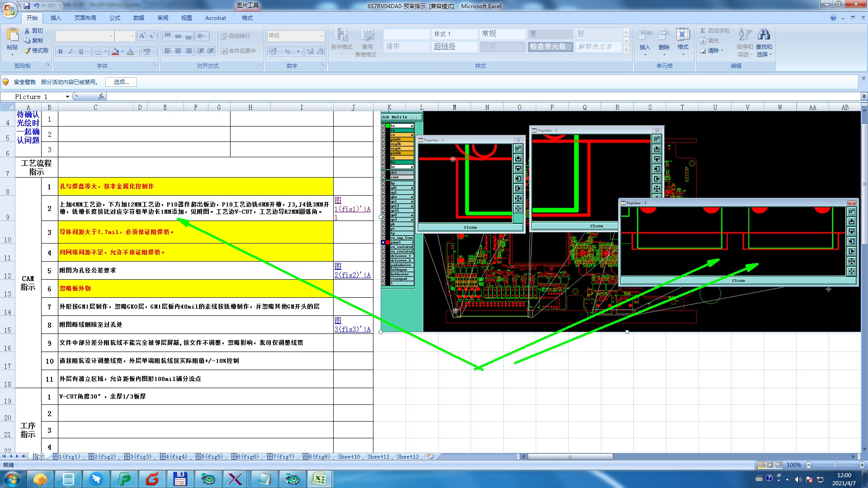
Task: Click the Paste clipboard icon
Action: (x=12, y=34)
